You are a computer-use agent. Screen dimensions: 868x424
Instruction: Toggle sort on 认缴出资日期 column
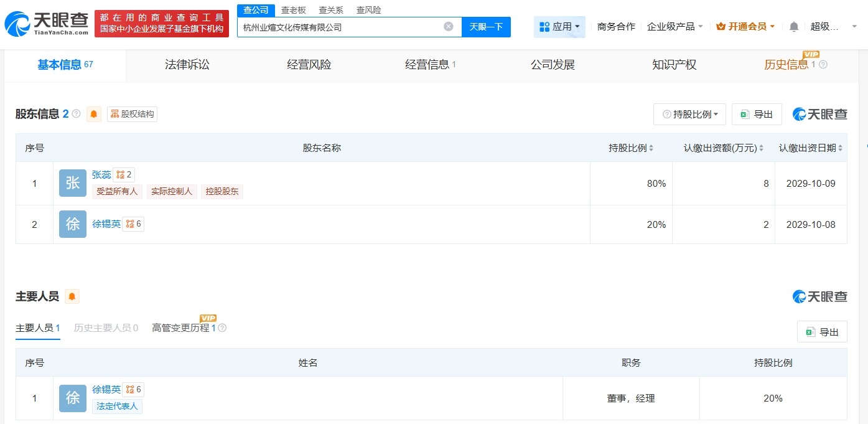click(840, 148)
